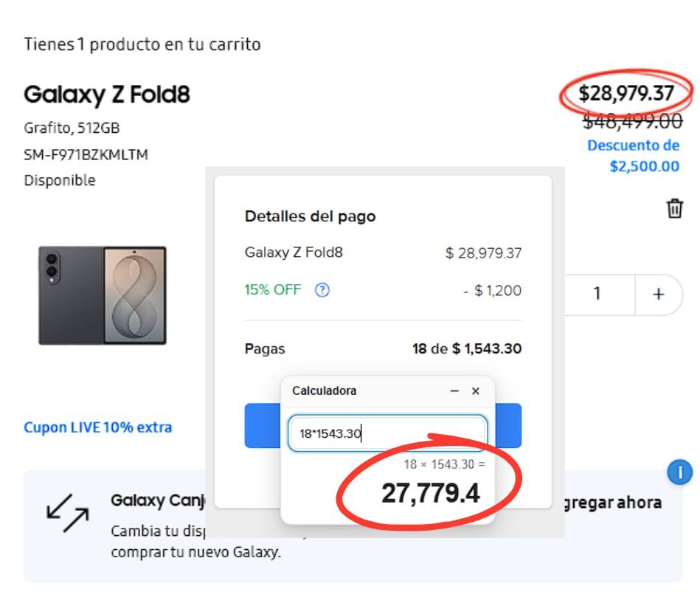Click the $28,979.37 cart price

coord(626,94)
